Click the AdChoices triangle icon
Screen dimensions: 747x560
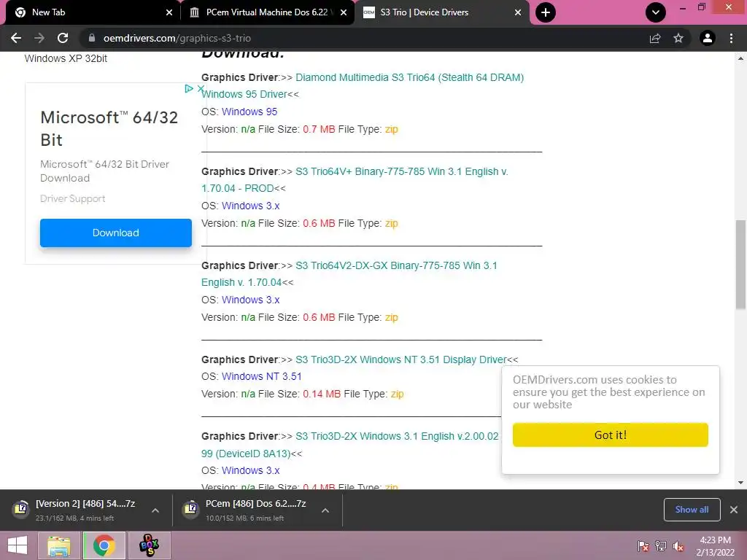(x=189, y=88)
